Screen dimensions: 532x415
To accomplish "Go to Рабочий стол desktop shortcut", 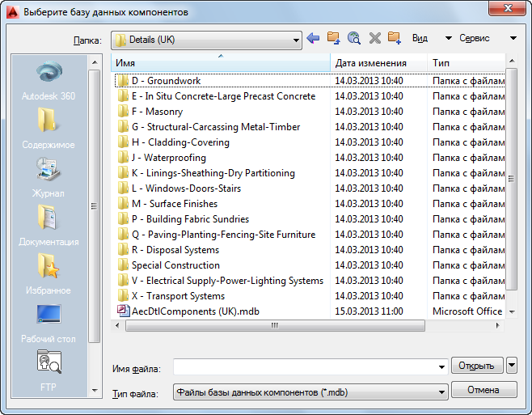I will point(49,324).
